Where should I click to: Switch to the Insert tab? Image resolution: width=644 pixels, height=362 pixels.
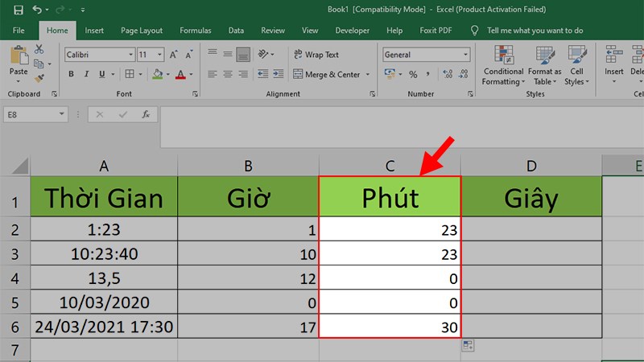94,31
